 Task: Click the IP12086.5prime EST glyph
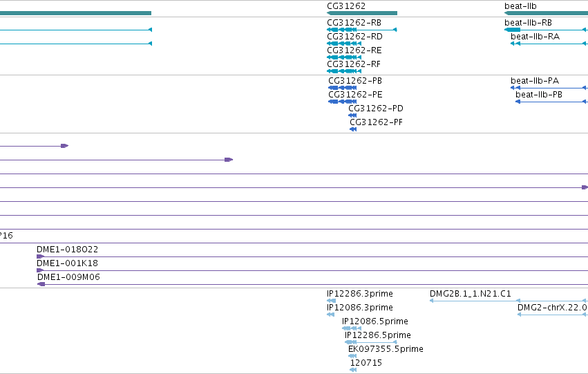tap(352, 328)
